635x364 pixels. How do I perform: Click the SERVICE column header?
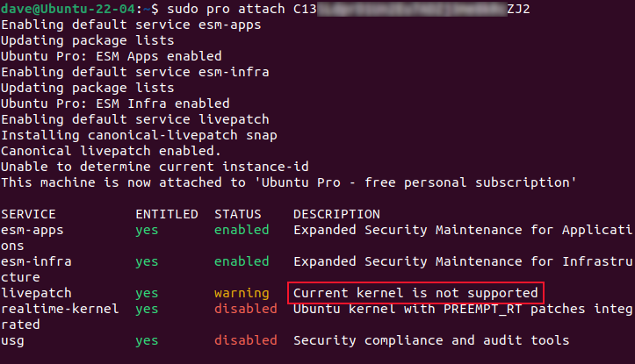[x=28, y=214]
